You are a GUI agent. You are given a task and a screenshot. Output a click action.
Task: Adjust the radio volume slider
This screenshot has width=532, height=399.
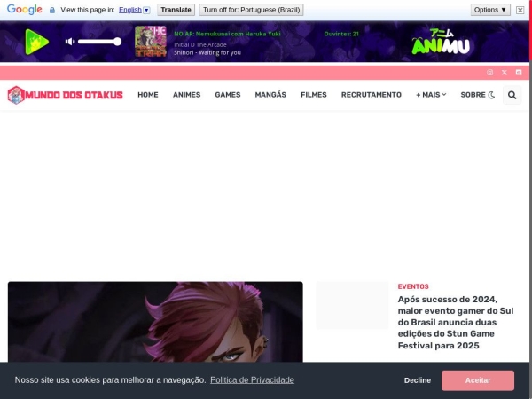pyautogui.click(x=99, y=42)
